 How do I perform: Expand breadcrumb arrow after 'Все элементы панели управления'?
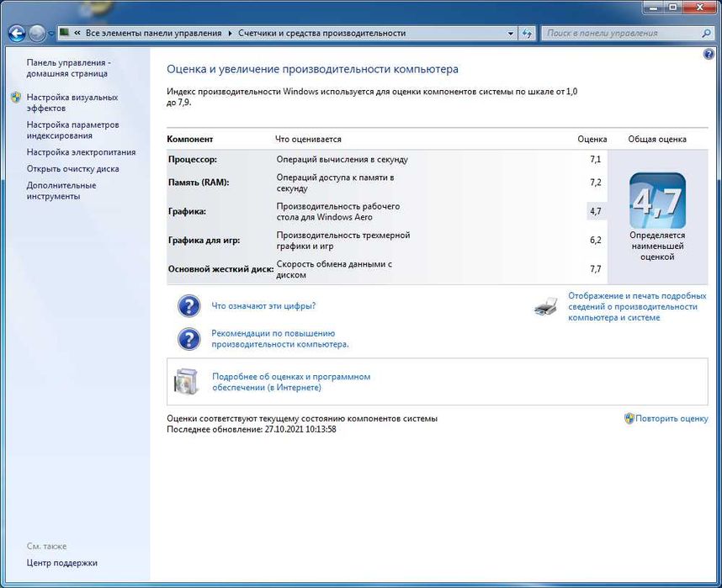tap(230, 33)
